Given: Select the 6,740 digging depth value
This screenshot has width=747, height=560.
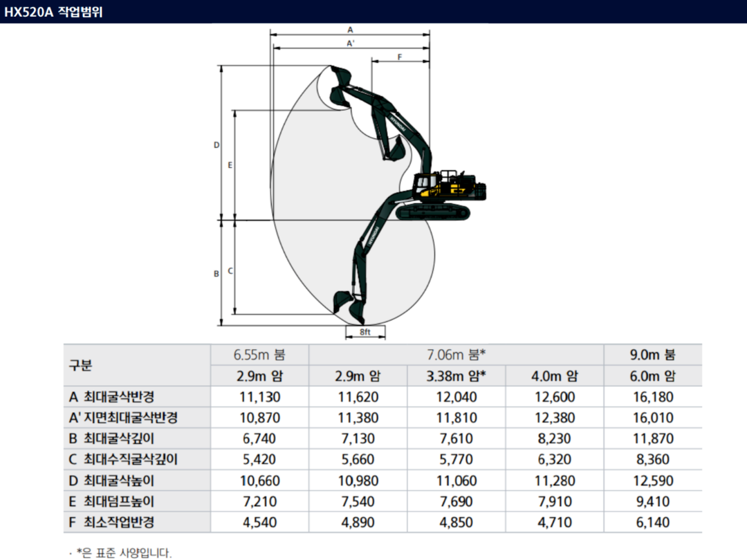Looking at the screenshot, I should point(259,438).
